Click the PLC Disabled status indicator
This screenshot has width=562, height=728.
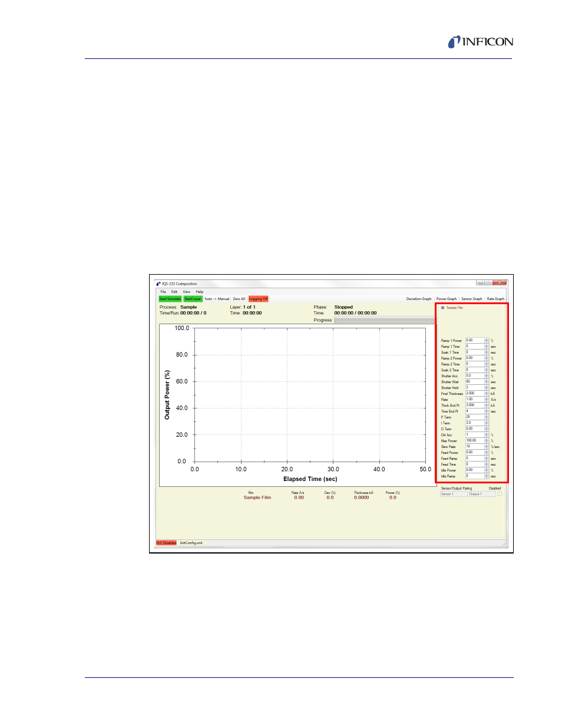166,543
